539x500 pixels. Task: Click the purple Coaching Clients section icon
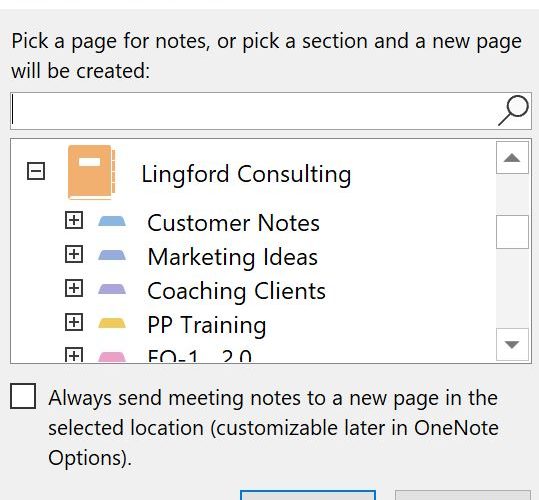click(112, 289)
